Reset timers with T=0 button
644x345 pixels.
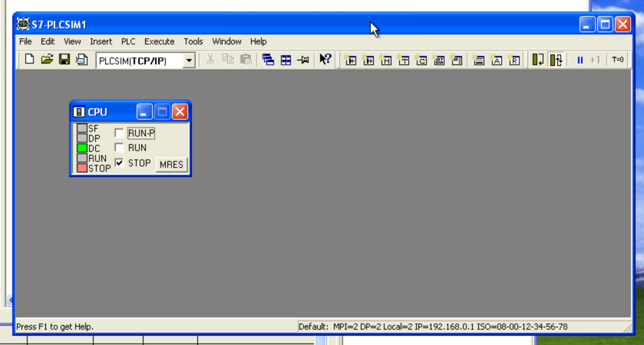(x=618, y=60)
